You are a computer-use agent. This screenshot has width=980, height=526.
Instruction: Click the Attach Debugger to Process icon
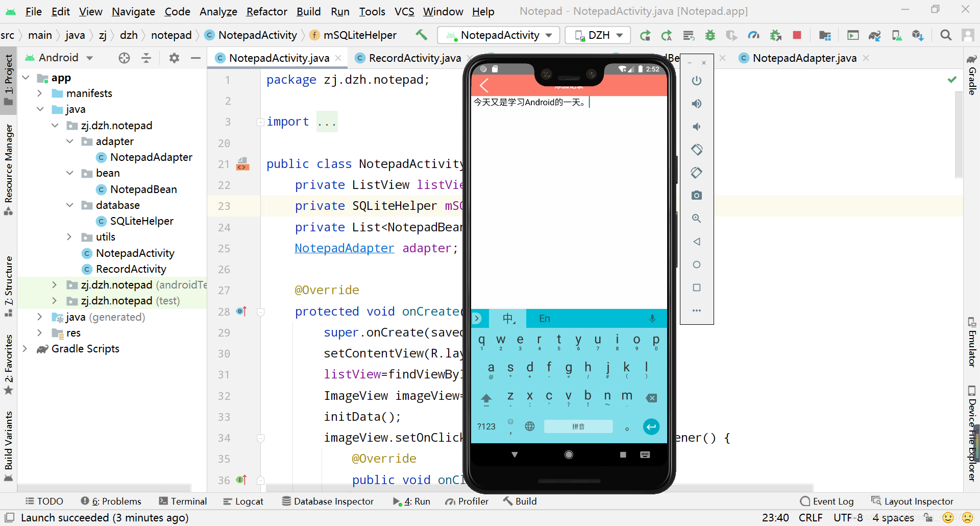click(x=776, y=35)
